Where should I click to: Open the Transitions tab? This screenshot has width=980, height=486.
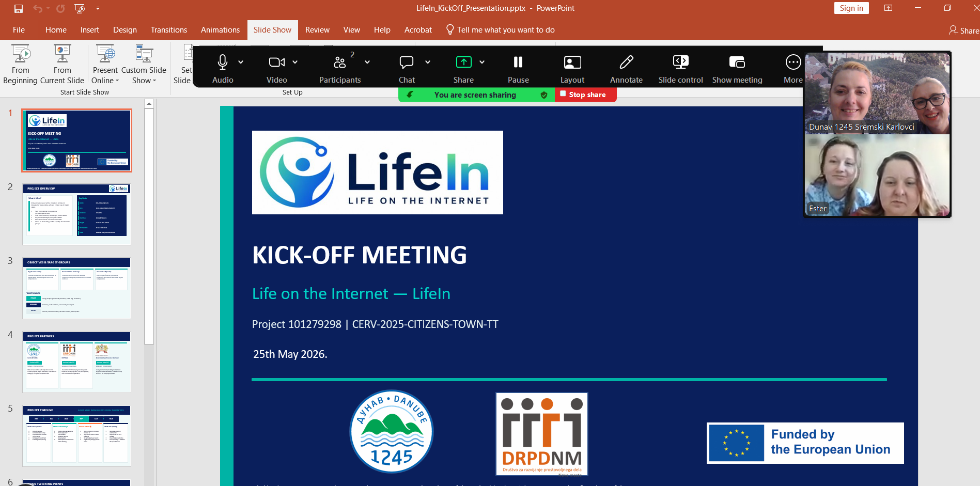coord(169,30)
